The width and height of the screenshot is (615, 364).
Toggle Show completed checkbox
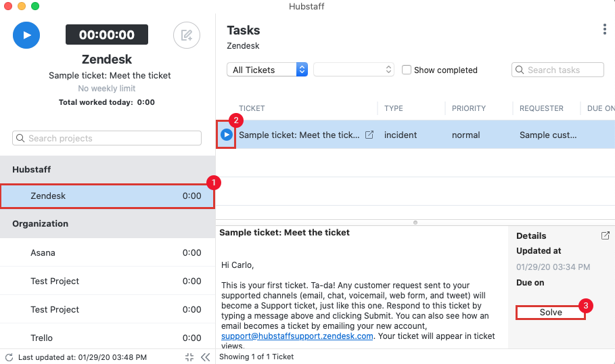407,70
